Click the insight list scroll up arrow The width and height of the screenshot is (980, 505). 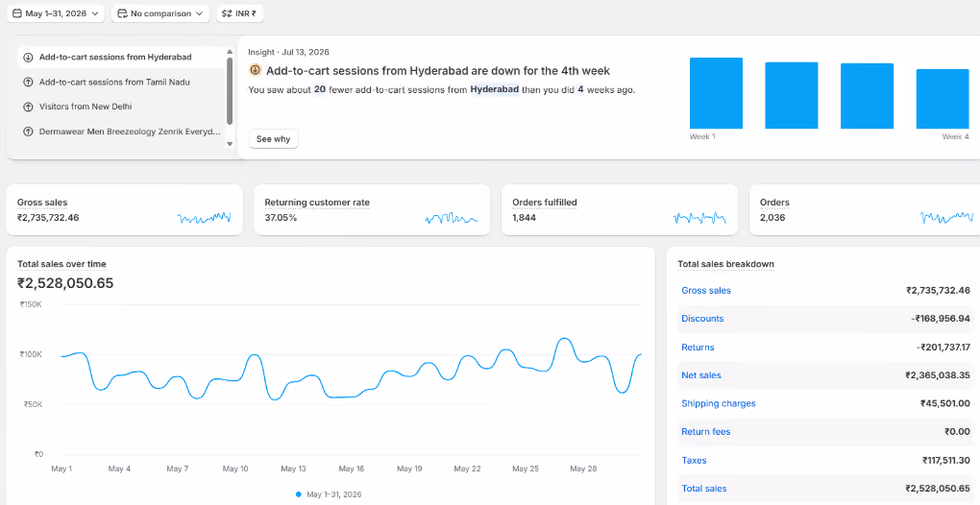pos(230,53)
